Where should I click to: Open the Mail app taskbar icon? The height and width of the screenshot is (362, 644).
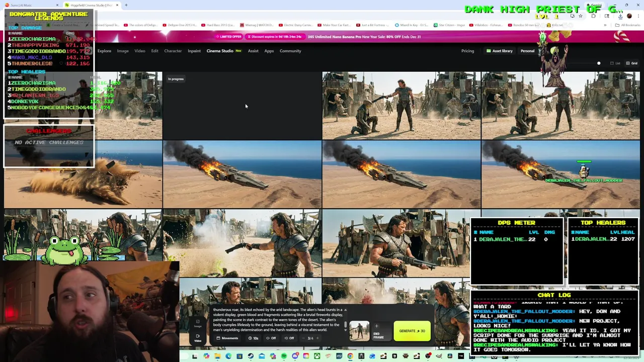[262, 356]
